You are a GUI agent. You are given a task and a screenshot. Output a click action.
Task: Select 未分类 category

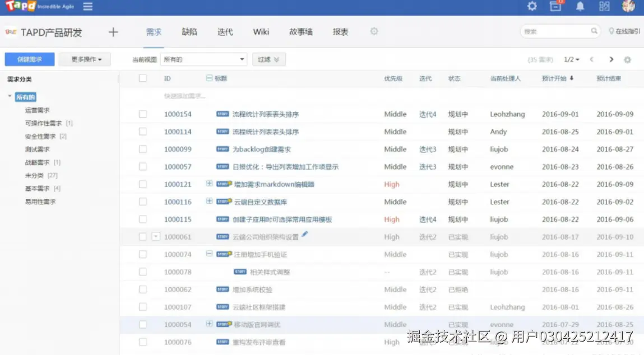tap(34, 175)
